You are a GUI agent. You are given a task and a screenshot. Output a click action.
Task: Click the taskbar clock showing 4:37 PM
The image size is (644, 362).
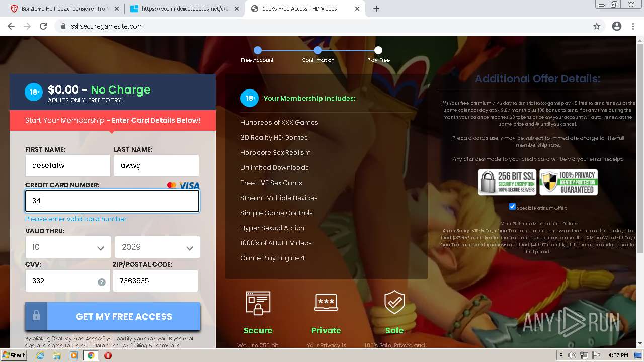click(617, 355)
